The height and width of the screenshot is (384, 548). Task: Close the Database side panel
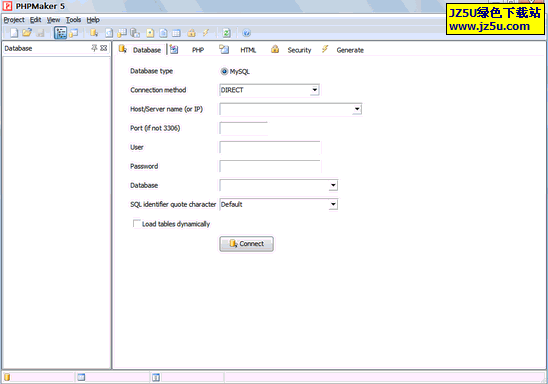click(x=104, y=48)
